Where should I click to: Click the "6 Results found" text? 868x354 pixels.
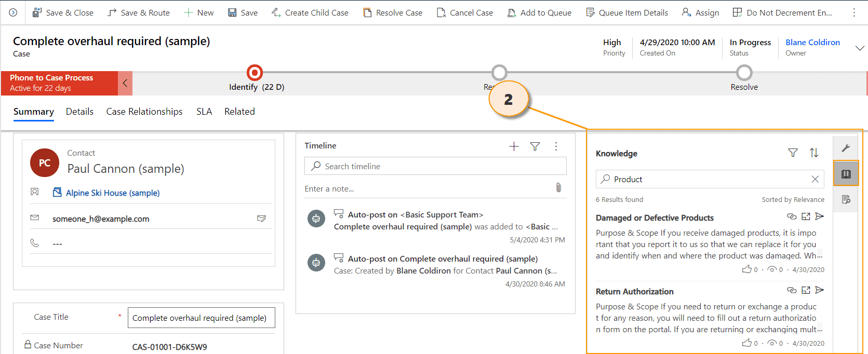pos(620,199)
